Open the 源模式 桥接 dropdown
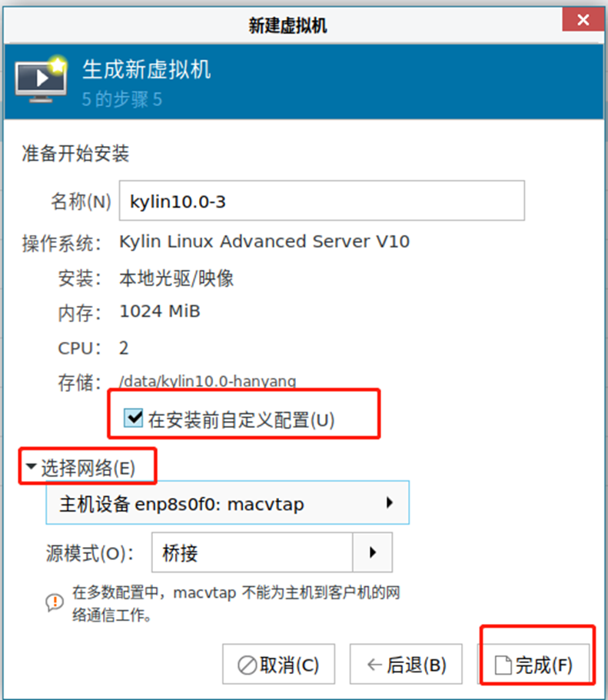This screenshot has height=700, width=608. click(272, 552)
